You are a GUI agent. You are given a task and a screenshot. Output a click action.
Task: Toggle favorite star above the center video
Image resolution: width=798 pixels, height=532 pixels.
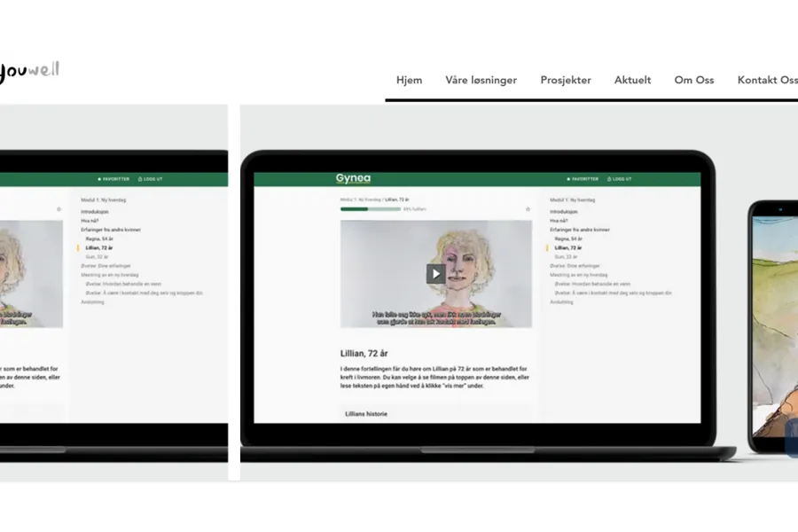(528, 209)
